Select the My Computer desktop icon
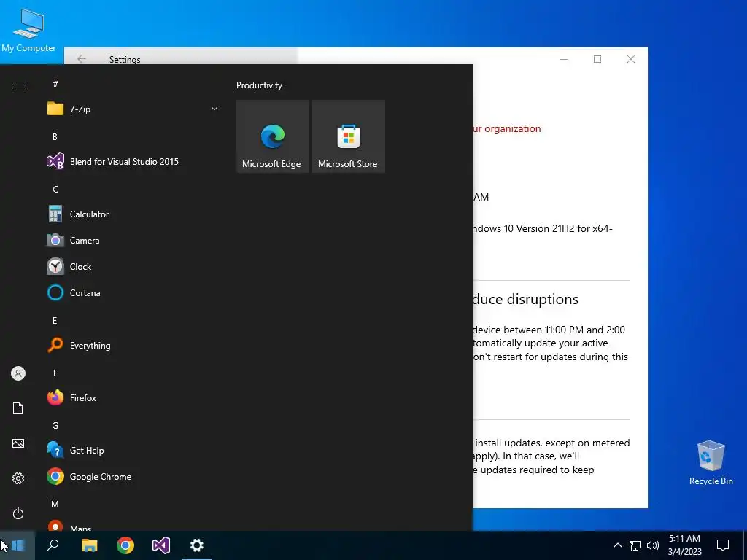 [28, 31]
